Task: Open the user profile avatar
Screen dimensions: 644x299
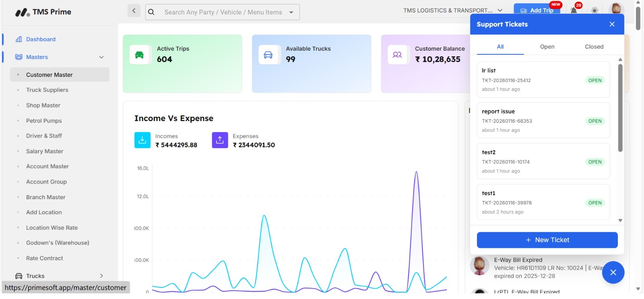Action: pyautogui.click(x=616, y=9)
